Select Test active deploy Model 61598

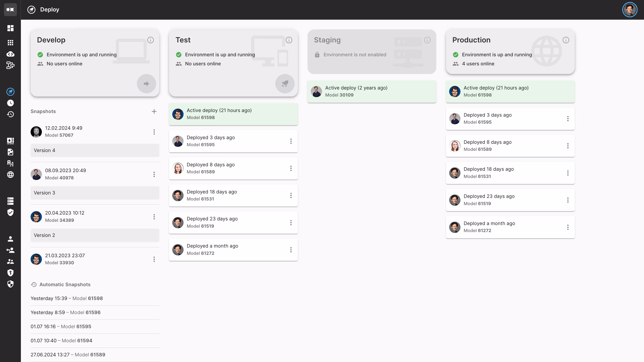(x=233, y=114)
